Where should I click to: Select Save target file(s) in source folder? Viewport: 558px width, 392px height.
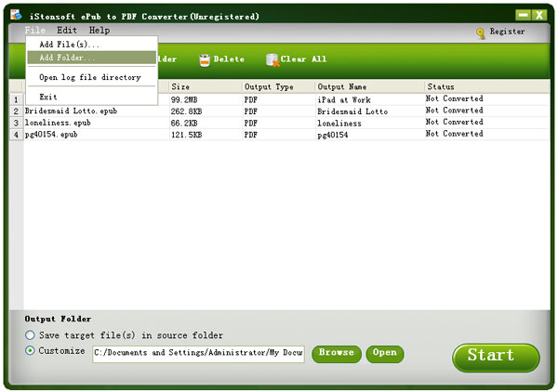31,335
